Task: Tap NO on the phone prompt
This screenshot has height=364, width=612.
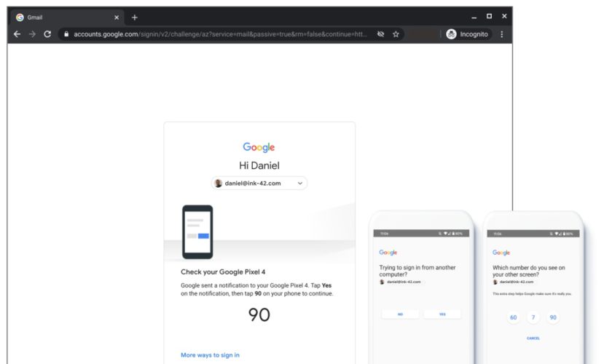Action: (x=400, y=314)
